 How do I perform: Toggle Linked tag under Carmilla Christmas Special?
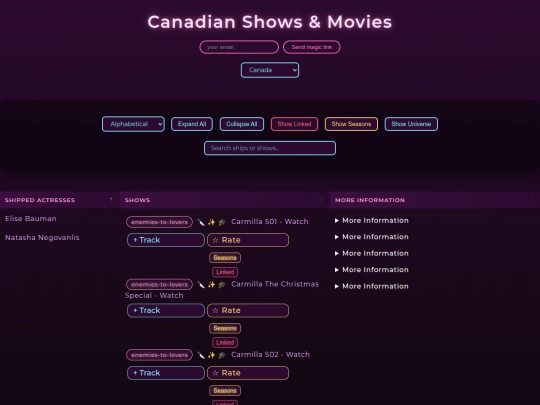(x=225, y=343)
